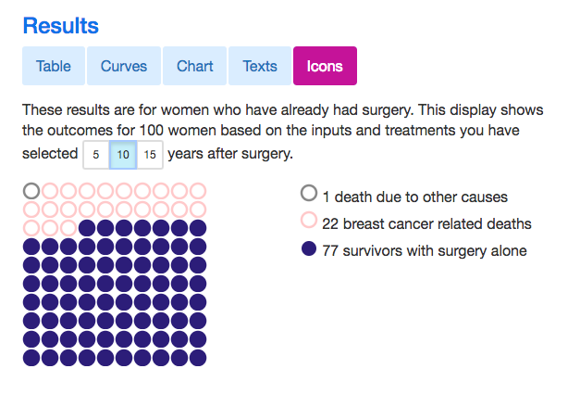The image size is (580, 394).
Task: Open the Table results tab
Action: (54, 66)
